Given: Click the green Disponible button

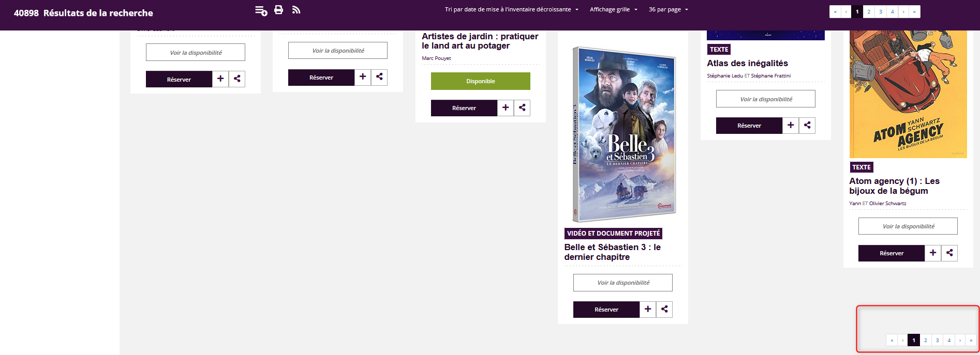Looking at the screenshot, I should point(480,81).
